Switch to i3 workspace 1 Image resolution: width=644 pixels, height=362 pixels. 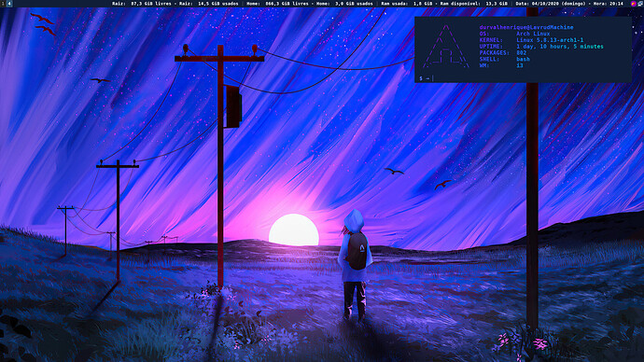[x=3, y=4]
